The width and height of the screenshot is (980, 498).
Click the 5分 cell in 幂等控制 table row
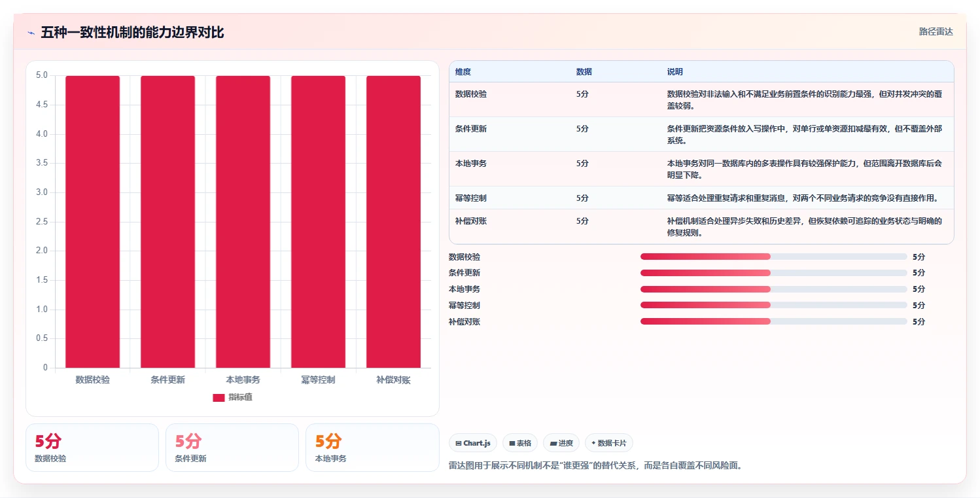tap(582, 198)
